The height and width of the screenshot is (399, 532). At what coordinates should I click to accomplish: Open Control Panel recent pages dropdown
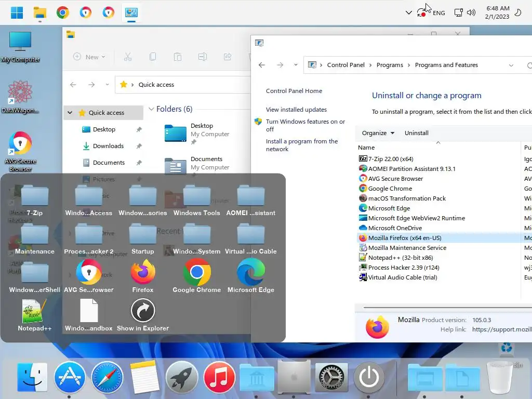pos(296,65)
